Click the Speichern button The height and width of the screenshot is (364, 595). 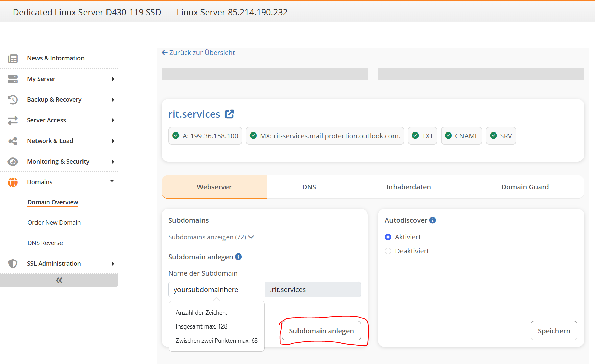click(x=554, y=331)
